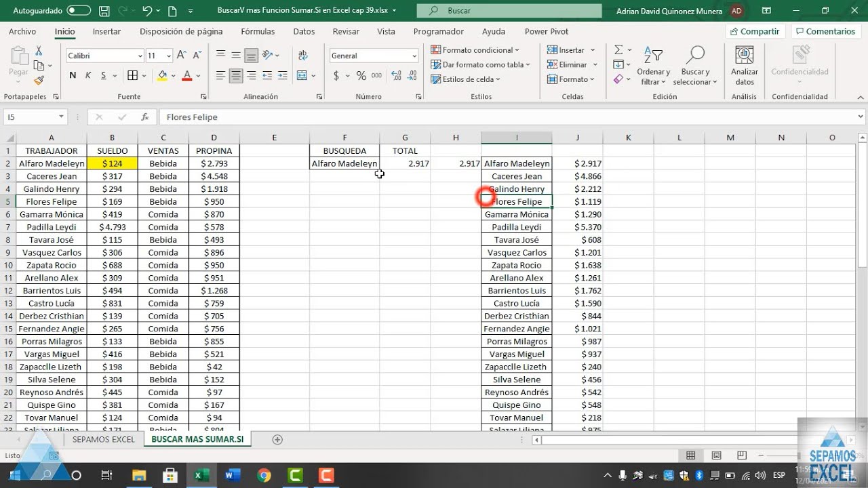This screenshot has width=868, height=488.
Task: Toggle center horizontal alignment
Action: [236, 75]
